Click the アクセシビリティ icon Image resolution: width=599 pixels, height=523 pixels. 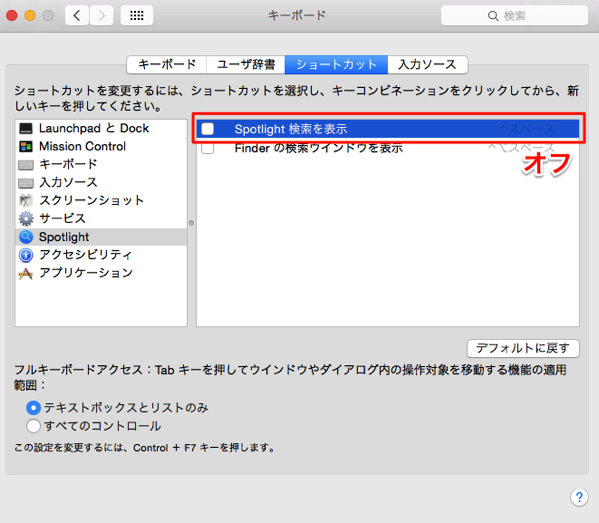(26, 255)
